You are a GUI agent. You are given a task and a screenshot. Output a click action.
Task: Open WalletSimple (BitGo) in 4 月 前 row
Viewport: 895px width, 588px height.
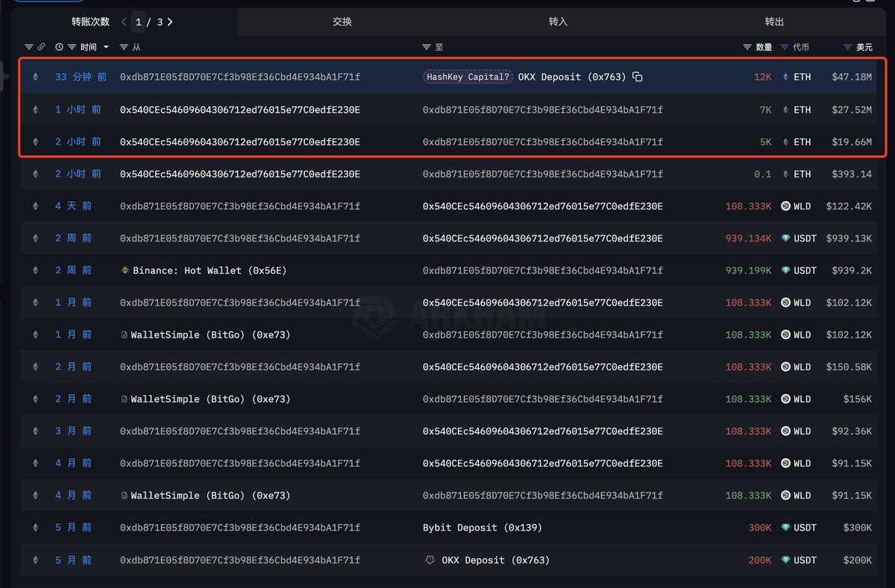210,496
